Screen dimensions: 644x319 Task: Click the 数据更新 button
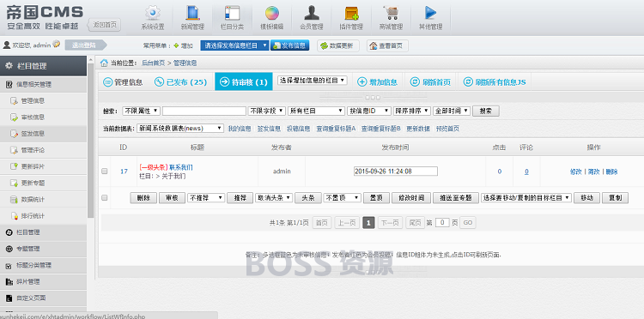pyautogui.click(x=338, y=45)
